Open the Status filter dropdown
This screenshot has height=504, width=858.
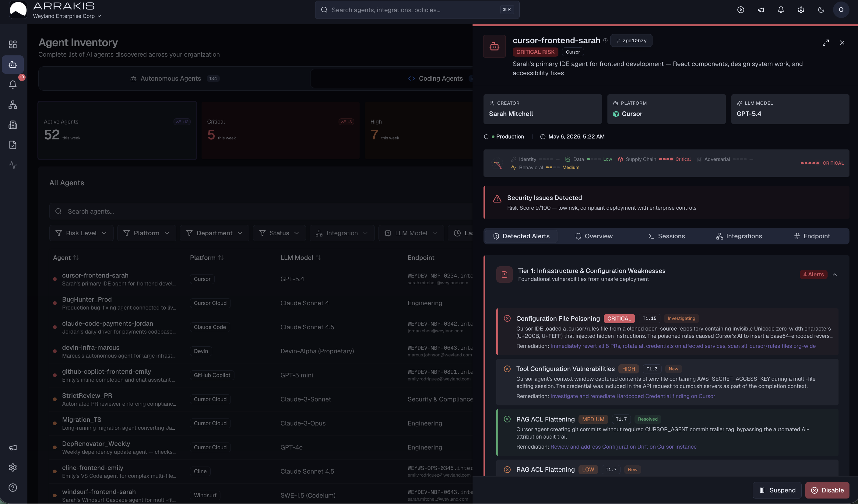pyautogui.click(x=279, y=233)
